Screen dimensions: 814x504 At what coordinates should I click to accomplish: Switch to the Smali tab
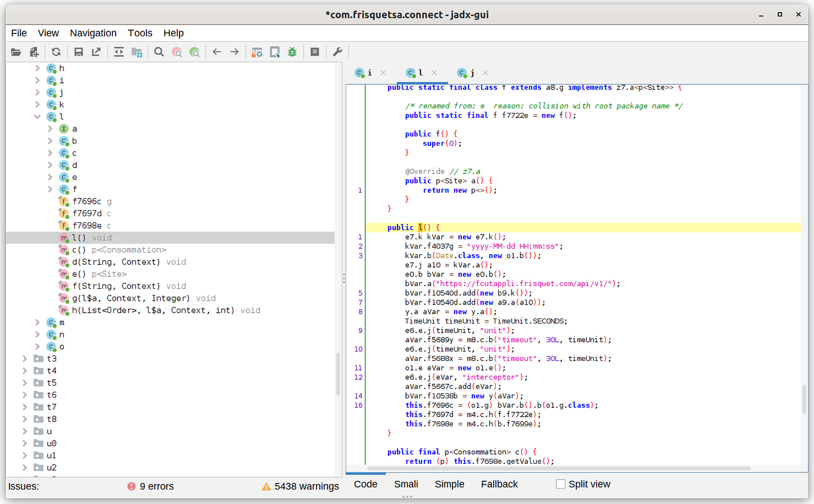tap(405, 484)
